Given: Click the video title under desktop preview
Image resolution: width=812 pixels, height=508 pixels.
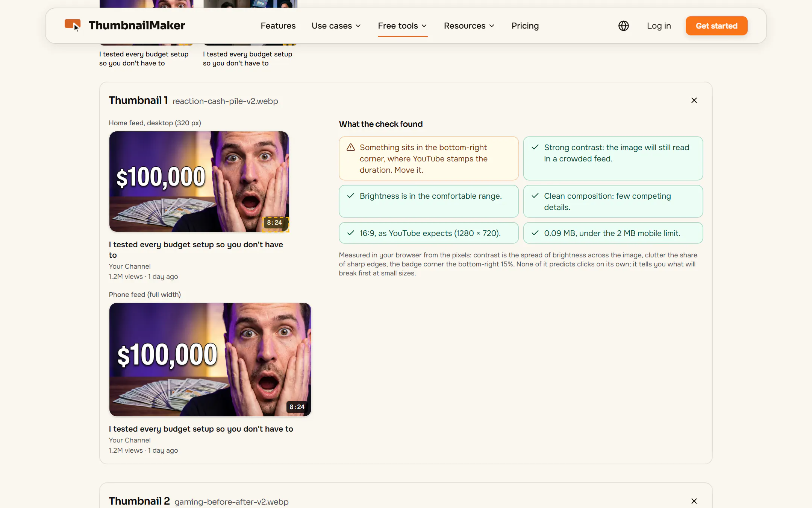Looking at the screenshot, I should (x=196, y=249).
